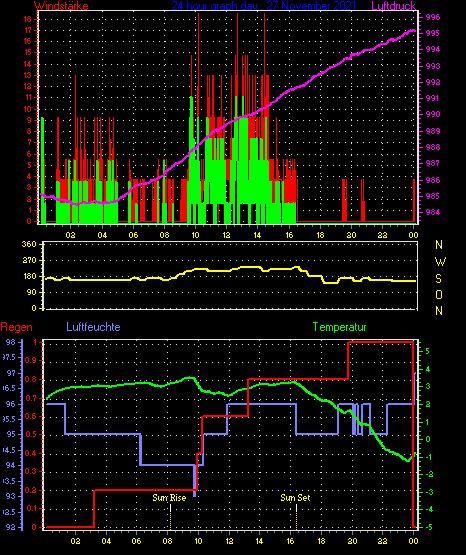Click the S compass direction label

[x=438, y=279]
